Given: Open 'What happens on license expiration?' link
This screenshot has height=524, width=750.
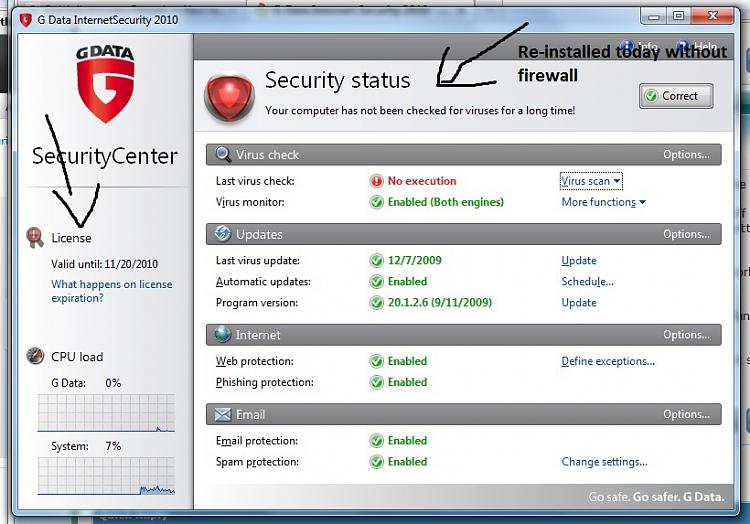Looking at the screenshot, I should pos(111,291).
